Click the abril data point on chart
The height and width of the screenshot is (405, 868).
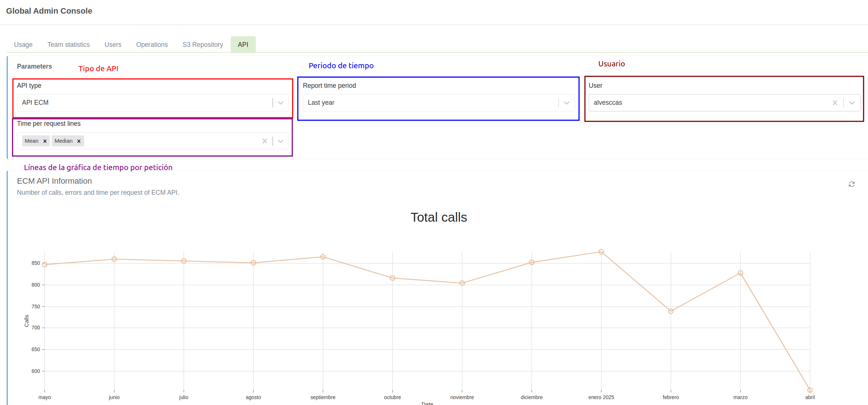click(810, 390)
